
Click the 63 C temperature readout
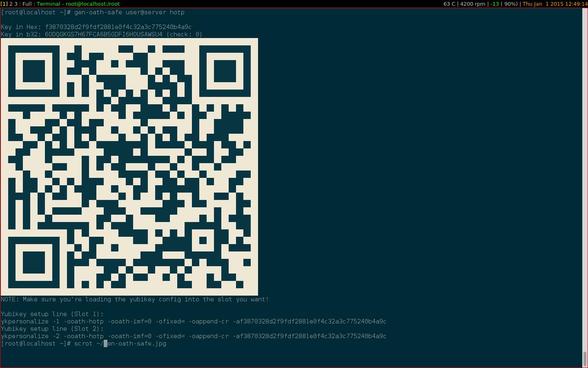pyautogui.click(x=449, y=4)
